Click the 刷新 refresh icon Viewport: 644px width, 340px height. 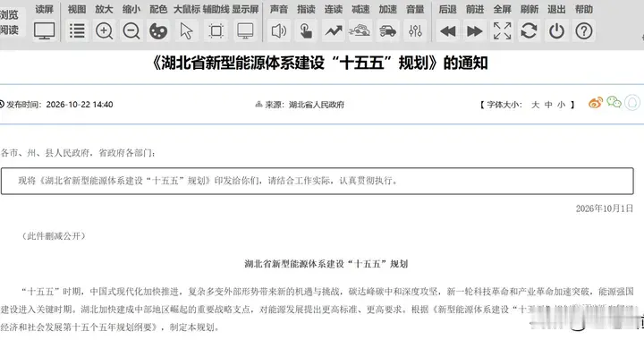[x=529, y=30]
